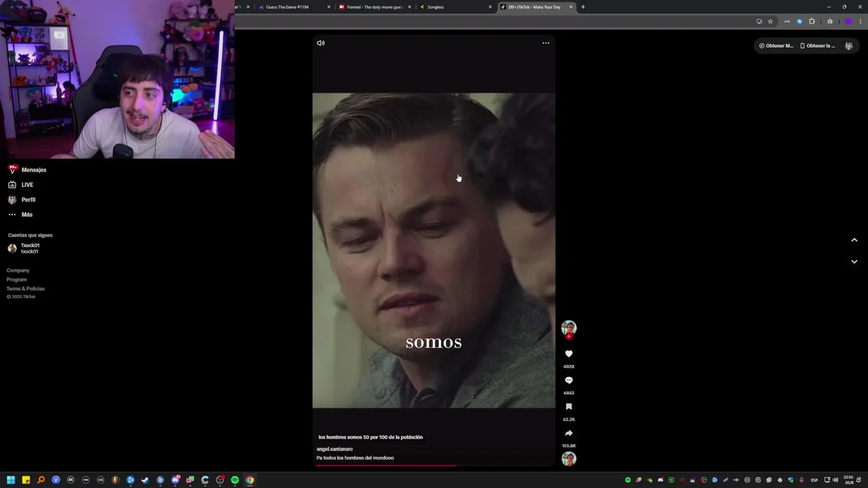The height and width of the screenshot is (488, 868).
Task: Open Spotify from the taskbar
Action: [235, 480]
